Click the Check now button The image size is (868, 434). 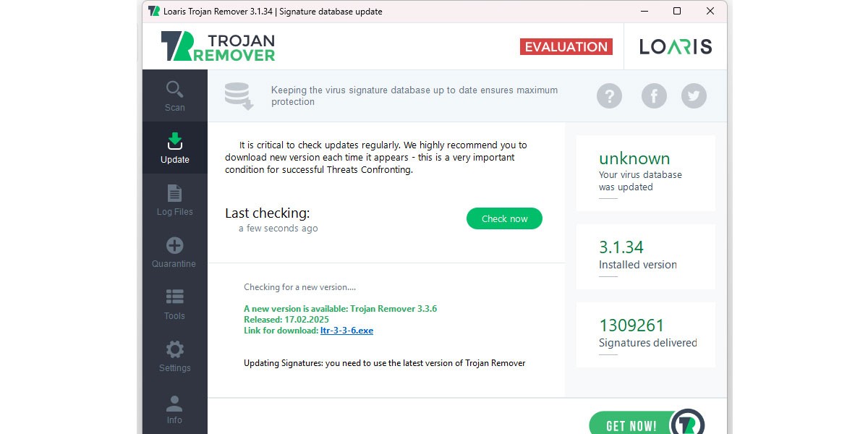click(504, 218)
